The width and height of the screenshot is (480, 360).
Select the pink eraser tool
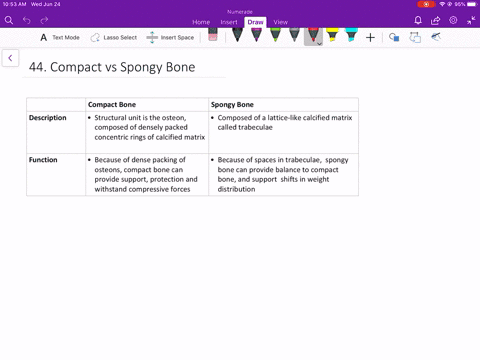click(213, 35)
